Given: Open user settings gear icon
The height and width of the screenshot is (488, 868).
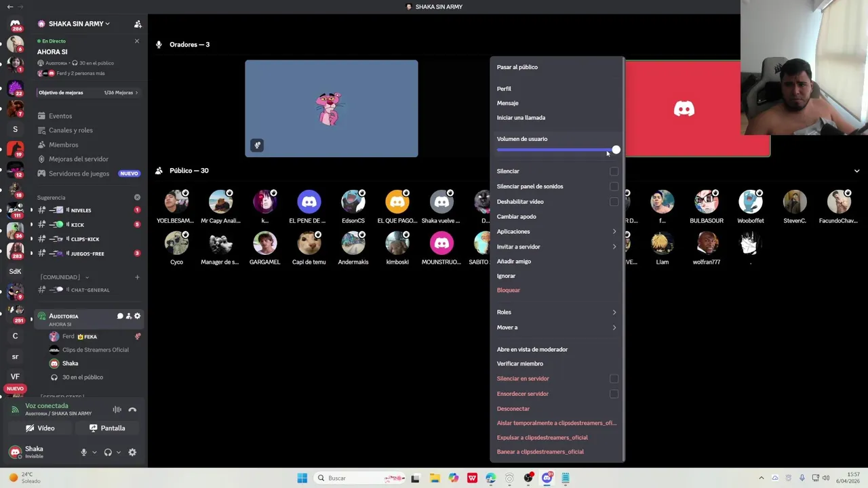Looking at the screenshot, I should point(132,452).
